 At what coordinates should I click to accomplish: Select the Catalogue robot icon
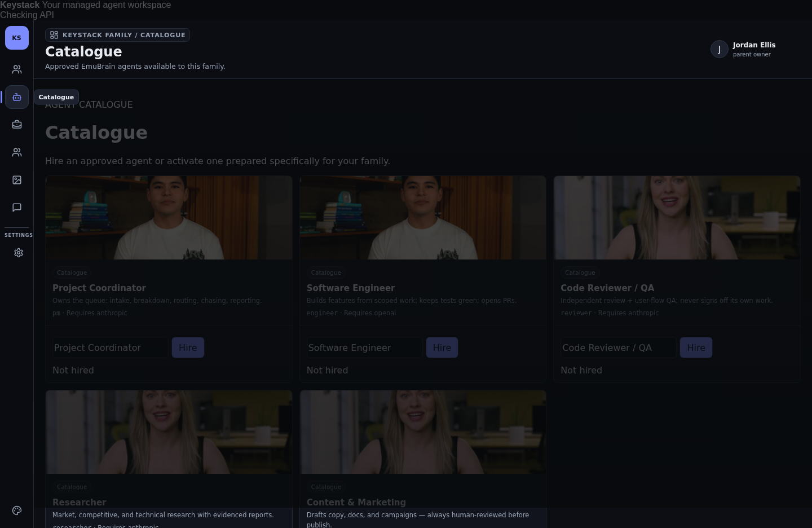(17, 97)
